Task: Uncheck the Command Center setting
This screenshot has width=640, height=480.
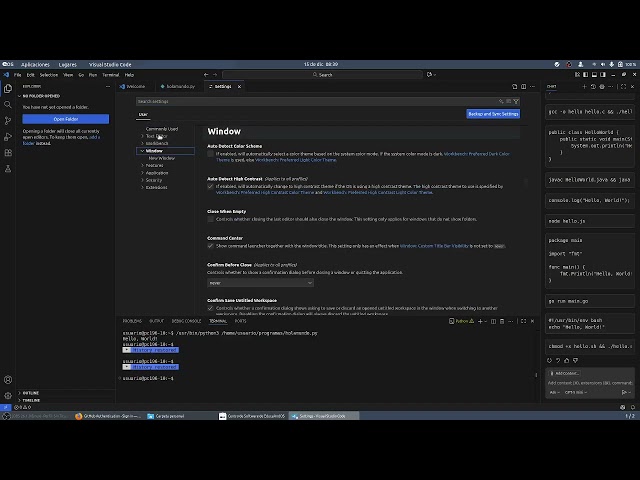Action: coord(211,246)
